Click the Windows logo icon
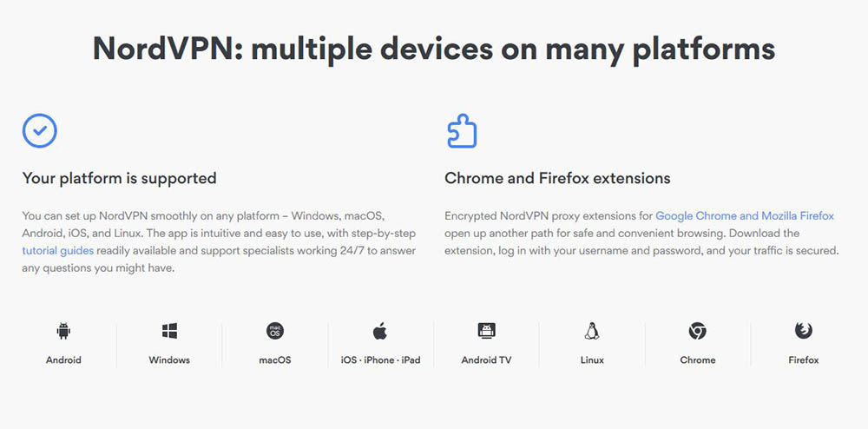The height and width of the screenshot is (429, 868). pos(169,331)
